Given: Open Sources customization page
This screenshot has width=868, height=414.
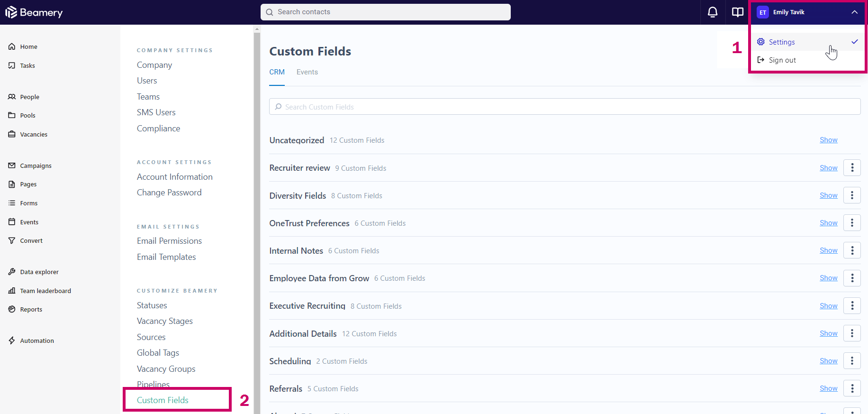Looking at the screenshot, I should [151, 337].
